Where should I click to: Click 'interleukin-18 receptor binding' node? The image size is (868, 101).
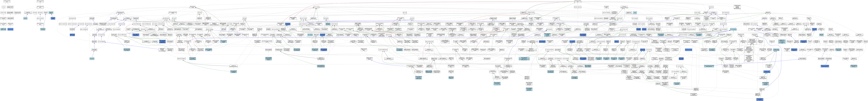click(x=3, y=29)
